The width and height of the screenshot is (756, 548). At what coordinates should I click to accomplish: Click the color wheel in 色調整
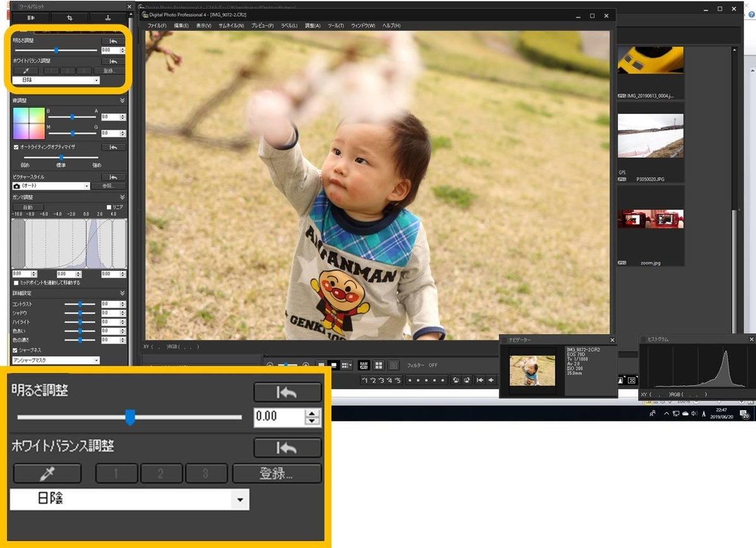(29, 123)
